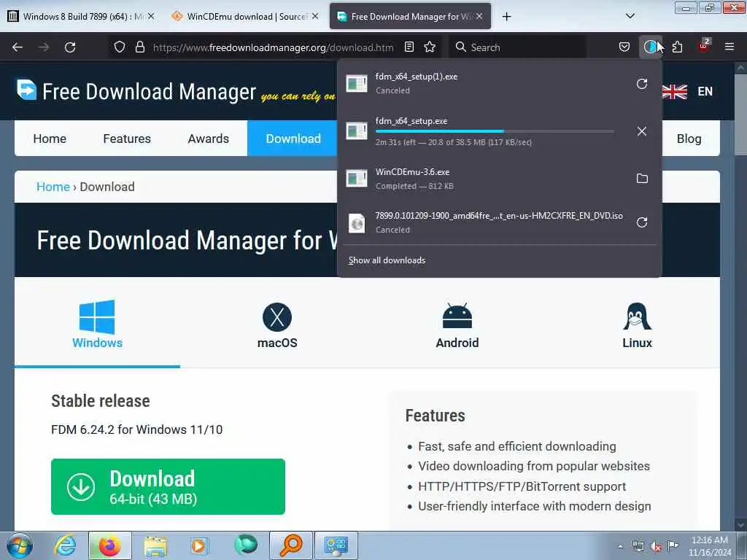Click the magnifier taskbar icon
The image size is (747, 560).
(x=291, y=545)
